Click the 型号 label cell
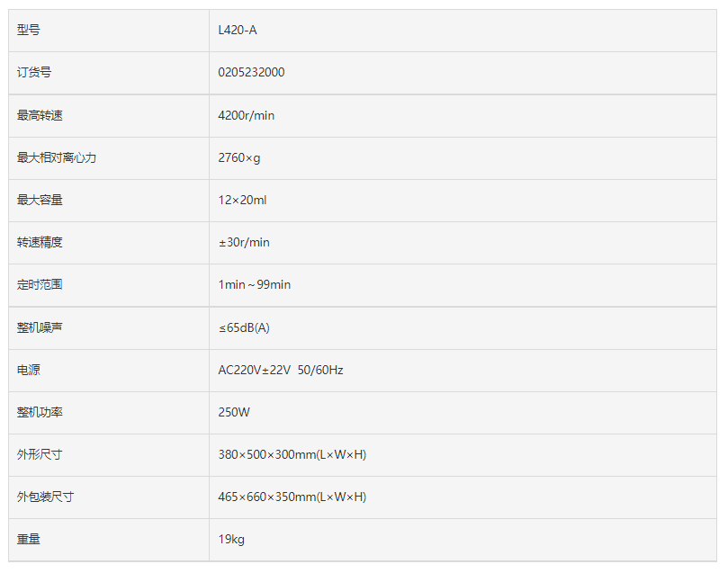Screen dimensions: 728x573 click(109, 31)
